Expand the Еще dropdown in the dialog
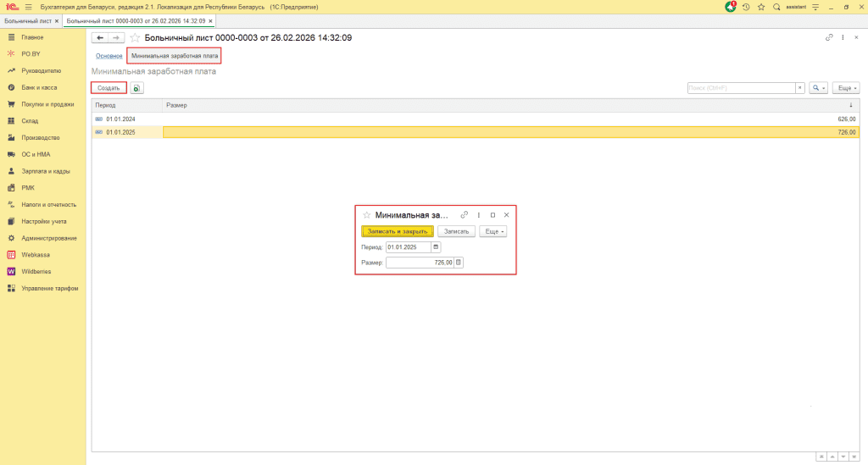Viewport: 868px width, 465px height. point(492,231)
